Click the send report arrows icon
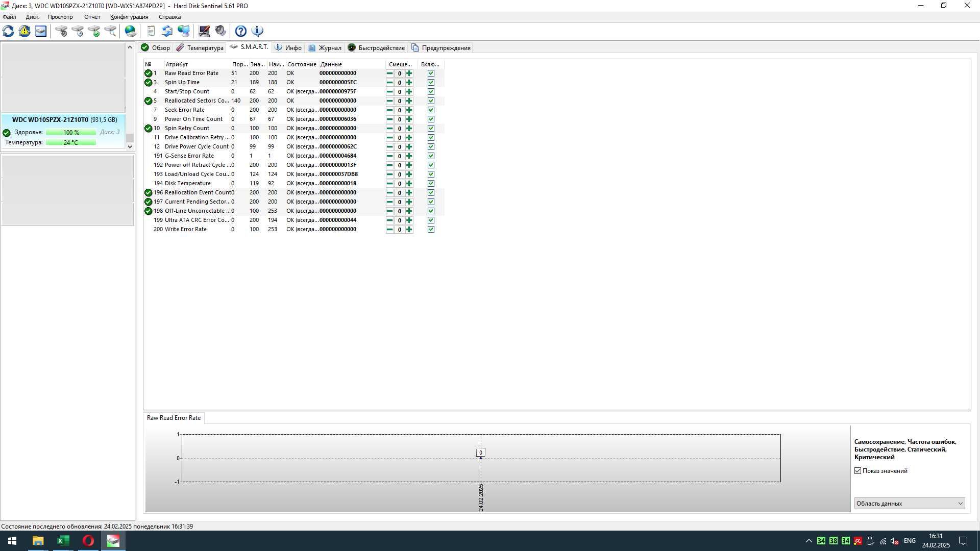 point(167,31)
